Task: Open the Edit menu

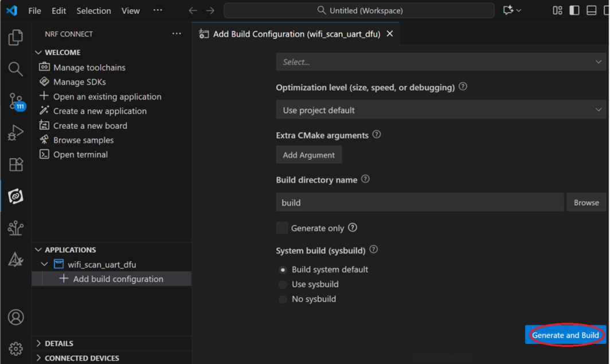Action: [x=58, y=10]
